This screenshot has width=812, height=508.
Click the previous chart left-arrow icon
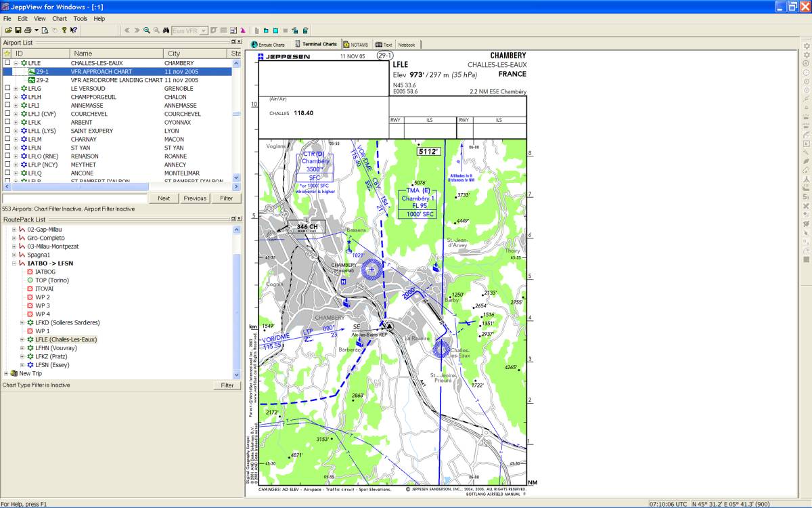[127, 30]
